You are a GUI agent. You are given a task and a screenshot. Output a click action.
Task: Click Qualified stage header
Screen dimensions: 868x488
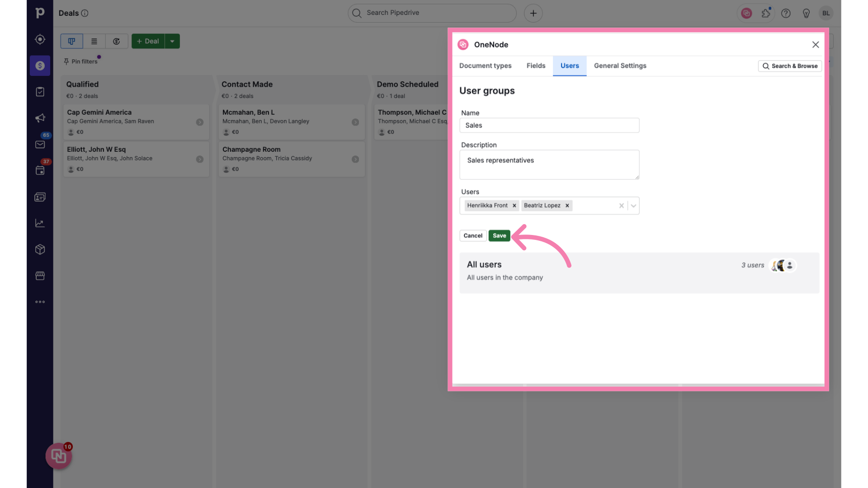pos(136,89)
